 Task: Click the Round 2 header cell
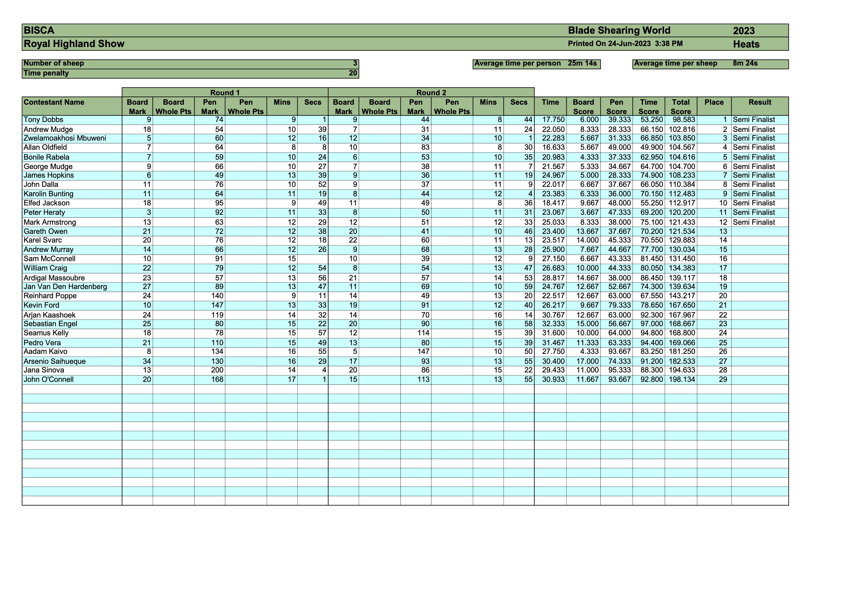pos(431,93)
